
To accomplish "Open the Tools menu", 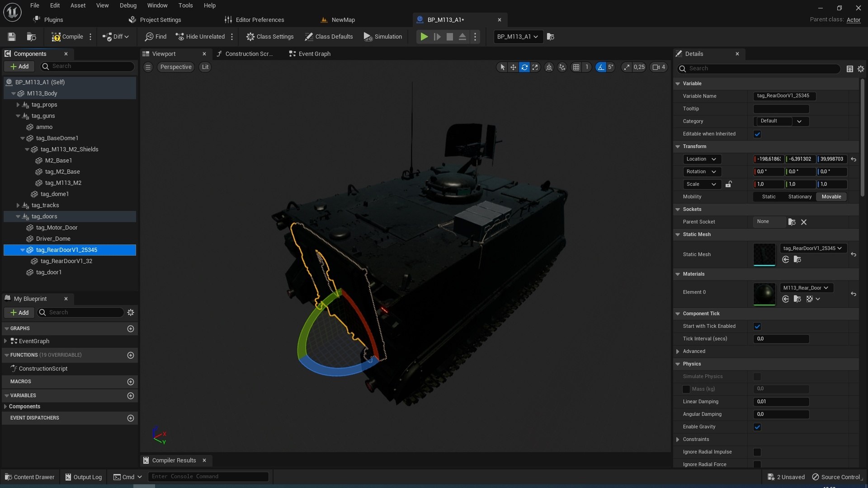I will pyautogui.click(x=185, y=5).
